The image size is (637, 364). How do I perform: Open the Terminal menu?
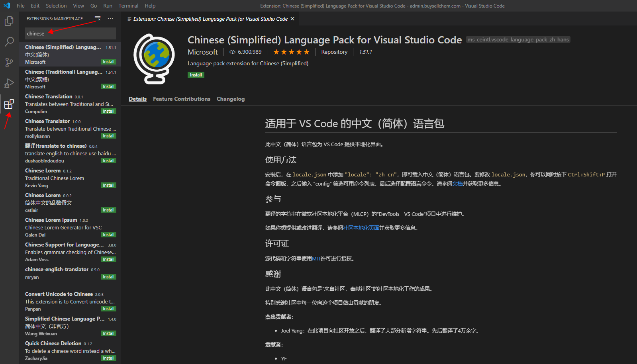(128, 6)
